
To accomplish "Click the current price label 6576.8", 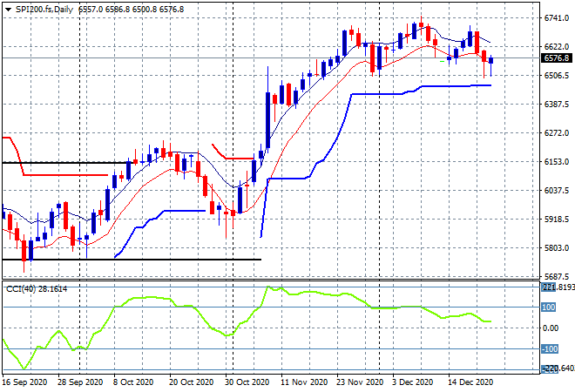I will click(x=557, y=58).
